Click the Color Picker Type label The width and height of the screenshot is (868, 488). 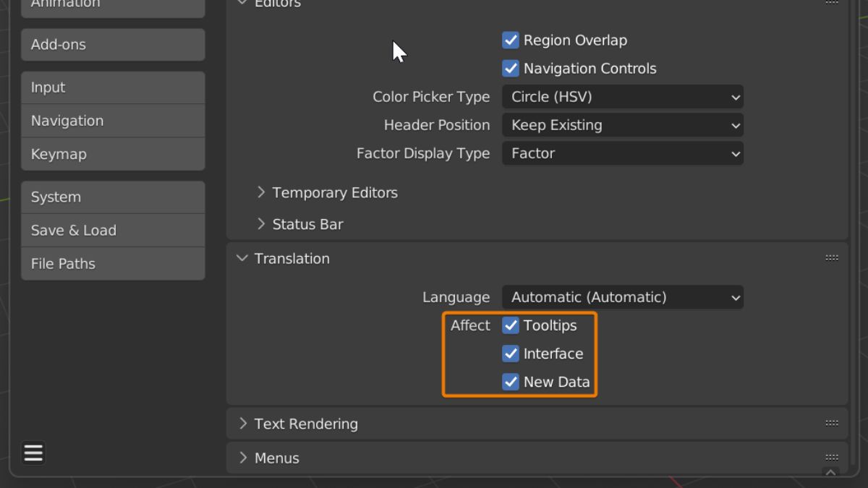click(x=431, y=97)
